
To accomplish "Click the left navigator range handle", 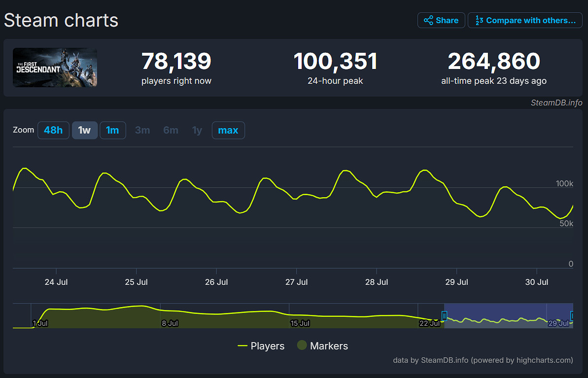I will coord(444,316).
